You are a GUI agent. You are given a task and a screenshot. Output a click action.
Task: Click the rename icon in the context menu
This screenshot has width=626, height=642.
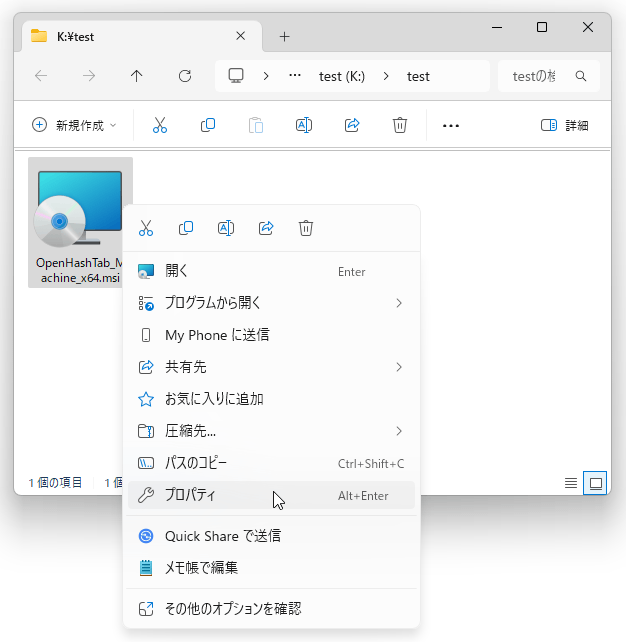click(x=226, y=228)
